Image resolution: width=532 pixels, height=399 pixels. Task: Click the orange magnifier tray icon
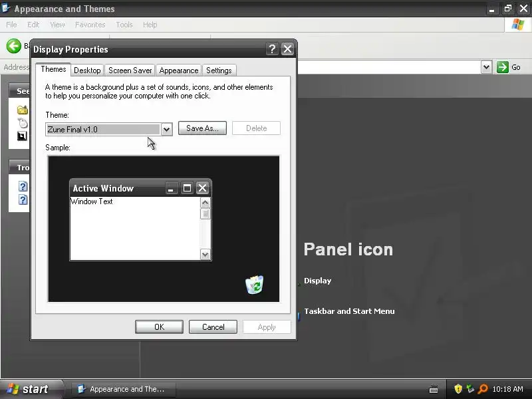(483, 389)
